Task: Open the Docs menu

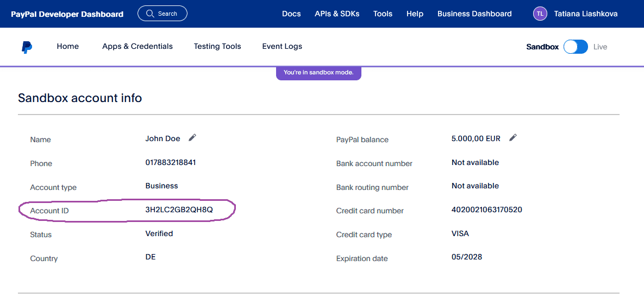Action: coord(291,14)
